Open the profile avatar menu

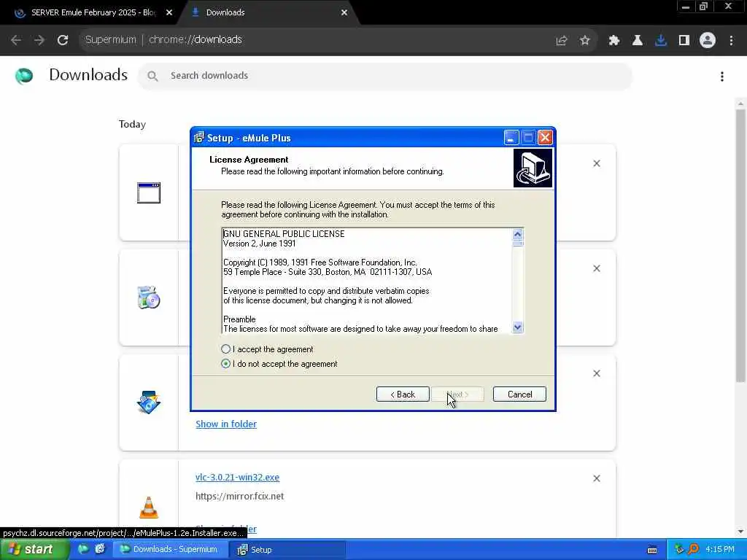point(708,41)
